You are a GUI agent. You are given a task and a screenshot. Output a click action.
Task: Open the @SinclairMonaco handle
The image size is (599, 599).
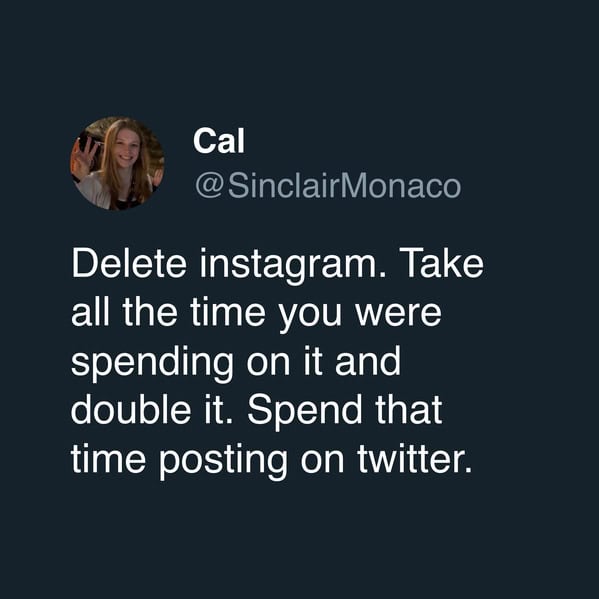tap(328, 186)
